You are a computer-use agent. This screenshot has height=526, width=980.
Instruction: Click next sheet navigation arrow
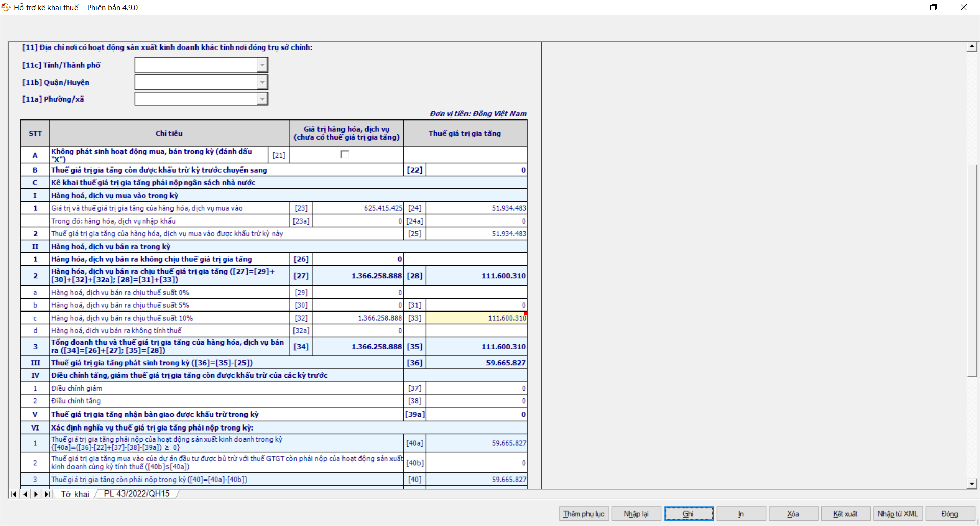pyautogui.click(x=36, y=494)
